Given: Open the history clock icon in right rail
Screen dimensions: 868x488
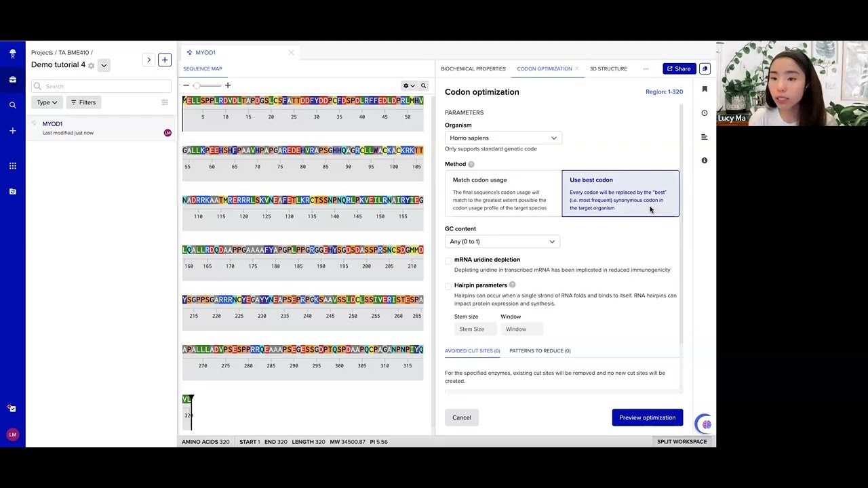Looking at the screenshot, I should click(x=705, y=113).
